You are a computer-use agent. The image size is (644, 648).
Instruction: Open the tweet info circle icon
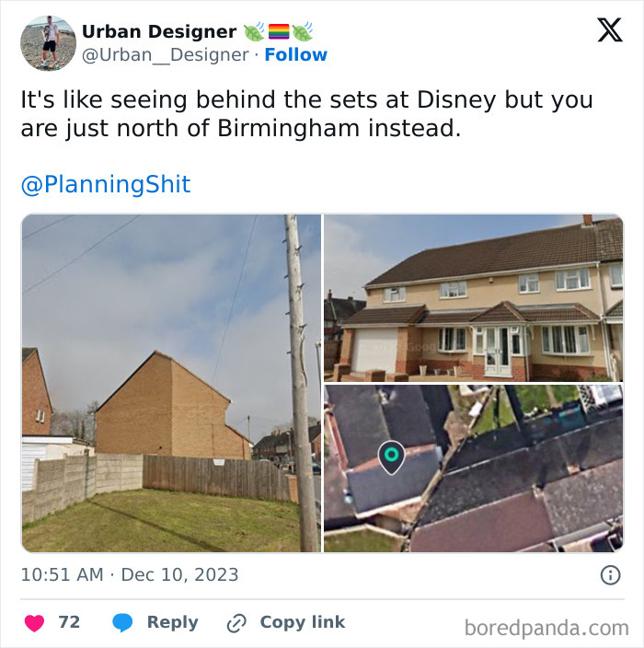[x=610, y=575]
